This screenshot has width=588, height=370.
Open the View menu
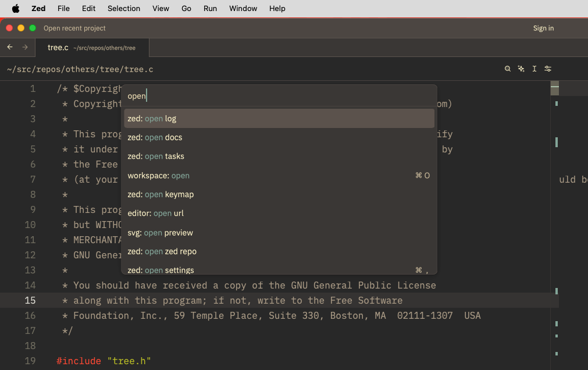tap(161, 8)
